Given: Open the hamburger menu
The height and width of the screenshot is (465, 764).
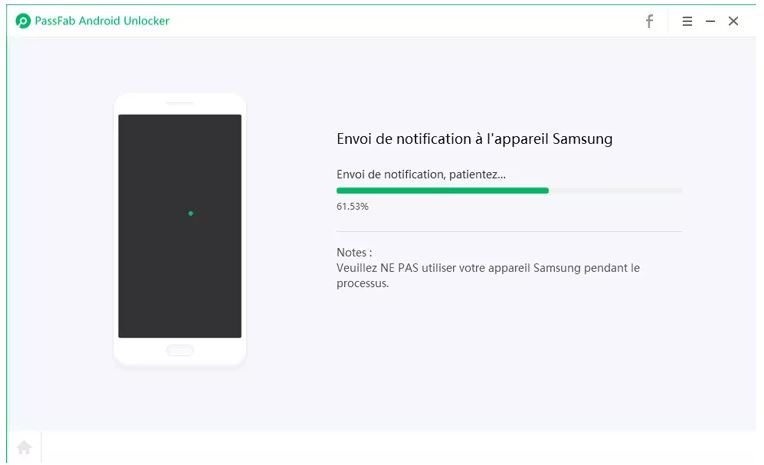Looking at the screenshot, I should 687,21.
